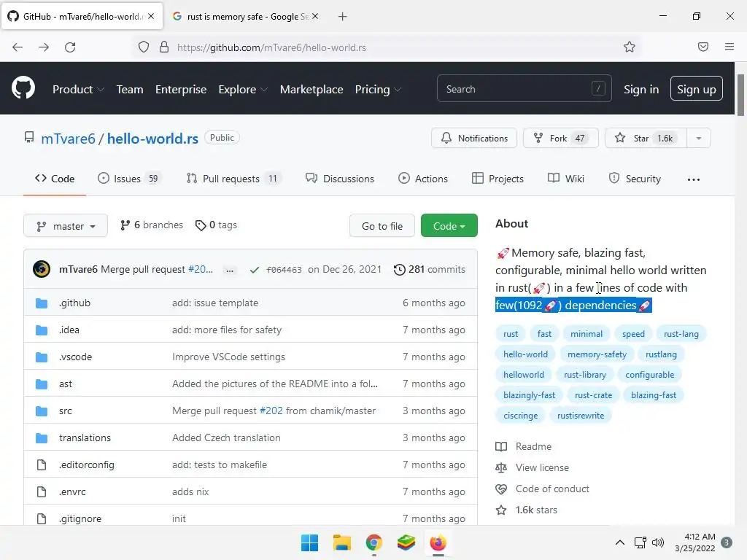The height and width of the screenshot is (560, 747).
Task: Click the shield tracking protection icon
Action: [144, 47]
